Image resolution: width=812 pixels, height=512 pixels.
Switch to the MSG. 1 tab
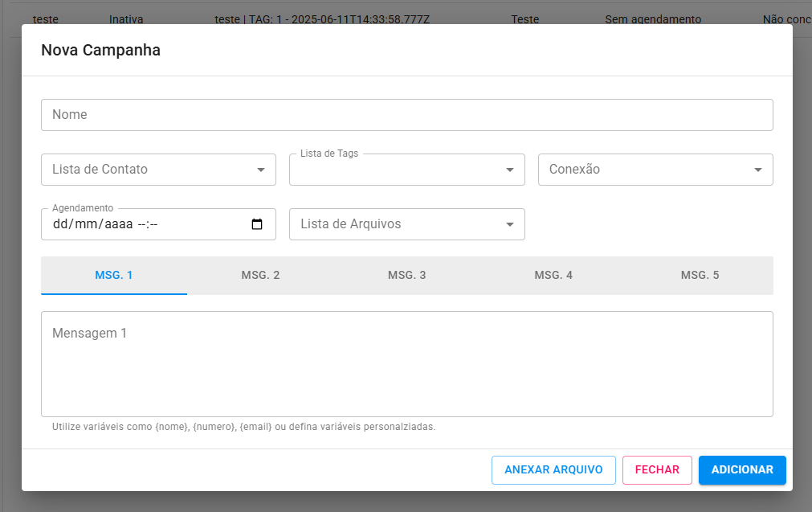(114, 275)
